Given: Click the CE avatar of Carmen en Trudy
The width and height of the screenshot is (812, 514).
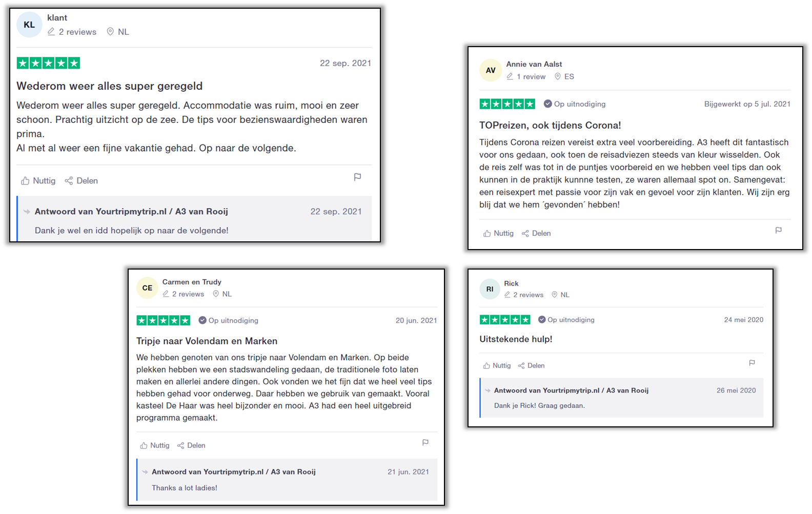Looking at the screenshot, I should coord(147,288).
